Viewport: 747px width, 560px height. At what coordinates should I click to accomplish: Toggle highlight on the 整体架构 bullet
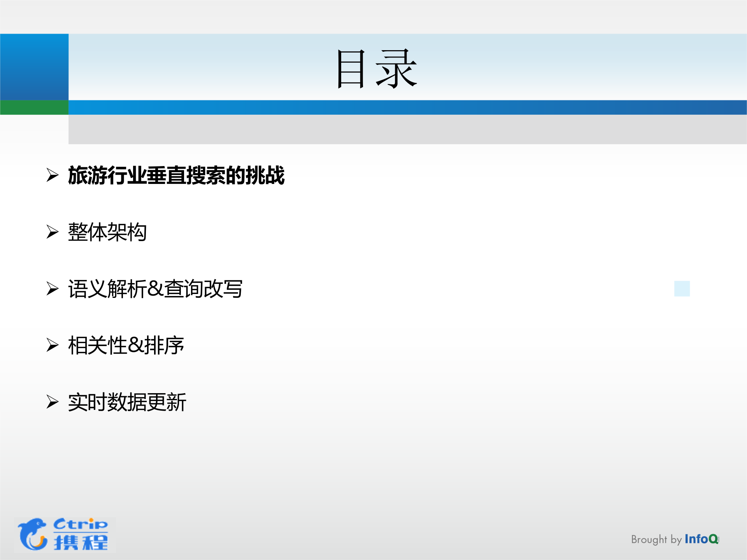pos(109,231)
